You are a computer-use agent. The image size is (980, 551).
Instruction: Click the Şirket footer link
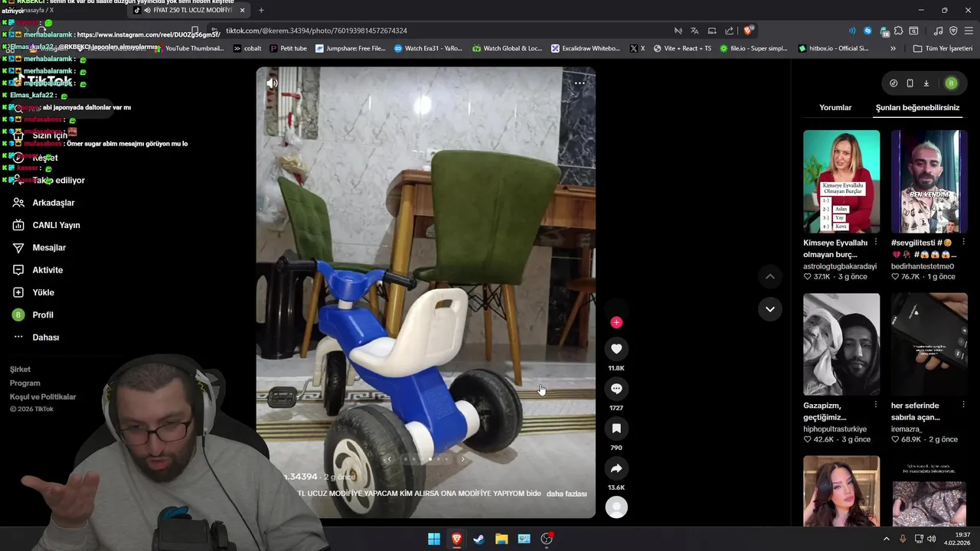[x=20, y=370]
